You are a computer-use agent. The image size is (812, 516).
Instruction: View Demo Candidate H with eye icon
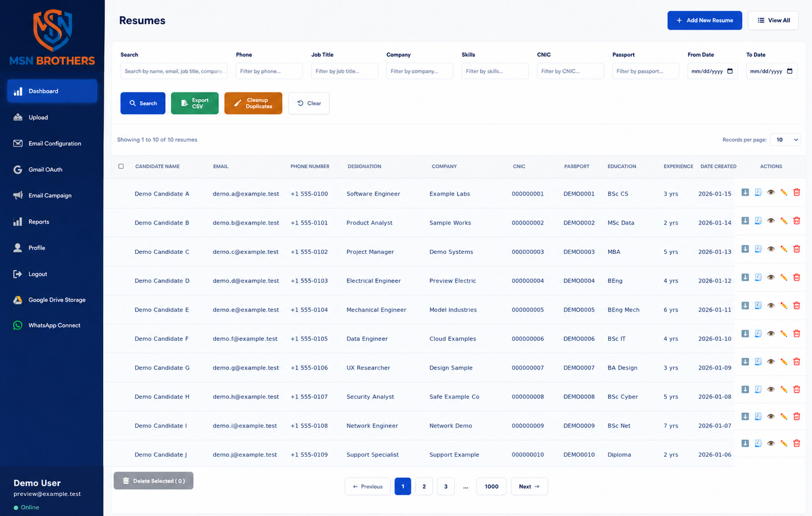pos(771,389)
